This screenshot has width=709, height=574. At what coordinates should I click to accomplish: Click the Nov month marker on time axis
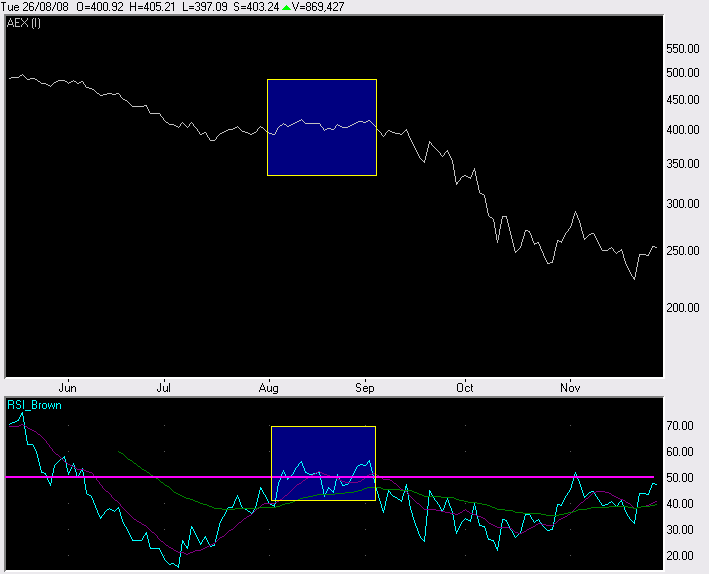tap(570, 387)
